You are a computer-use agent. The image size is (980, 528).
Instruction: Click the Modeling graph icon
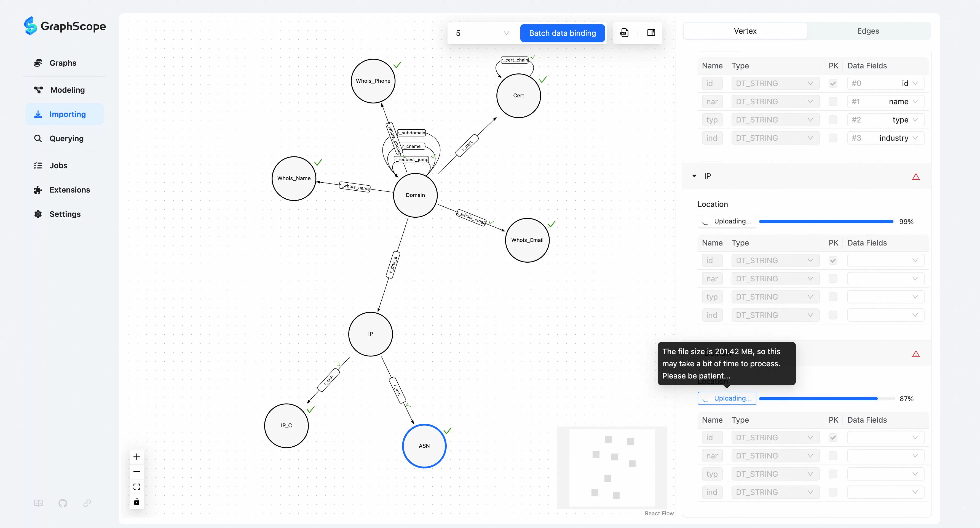pos(38,90)
